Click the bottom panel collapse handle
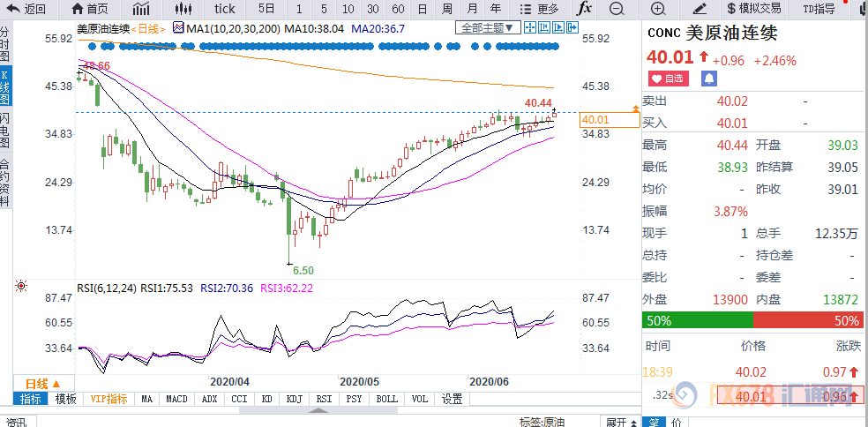The width and height of the screenshot is (868, 427). 318,411
